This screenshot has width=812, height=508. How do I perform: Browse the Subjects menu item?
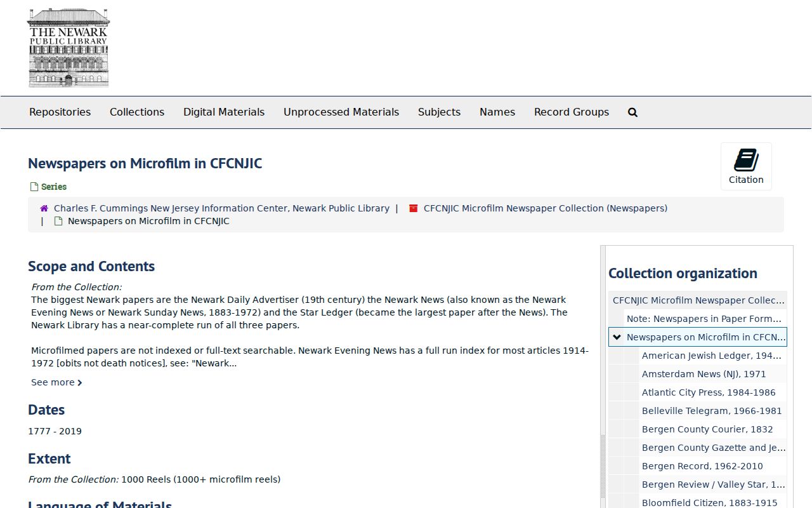439,112
